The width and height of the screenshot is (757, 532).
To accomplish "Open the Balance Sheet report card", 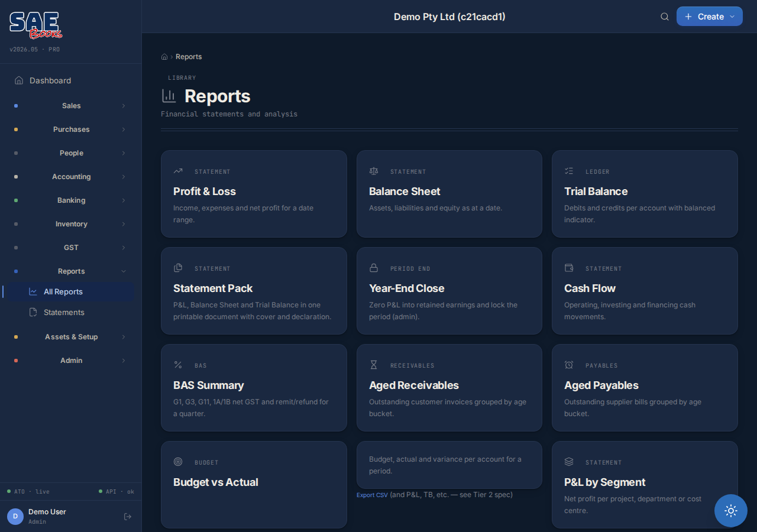I will point(449,194).
